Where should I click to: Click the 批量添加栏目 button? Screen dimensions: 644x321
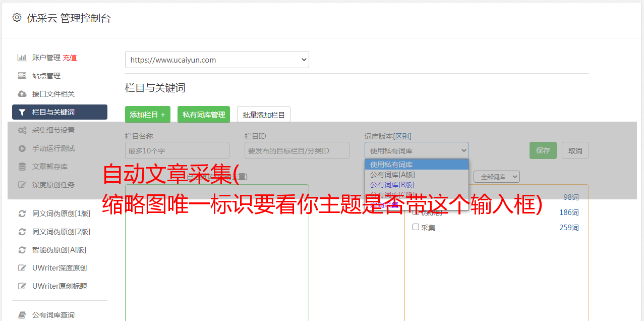pos(264,115)
